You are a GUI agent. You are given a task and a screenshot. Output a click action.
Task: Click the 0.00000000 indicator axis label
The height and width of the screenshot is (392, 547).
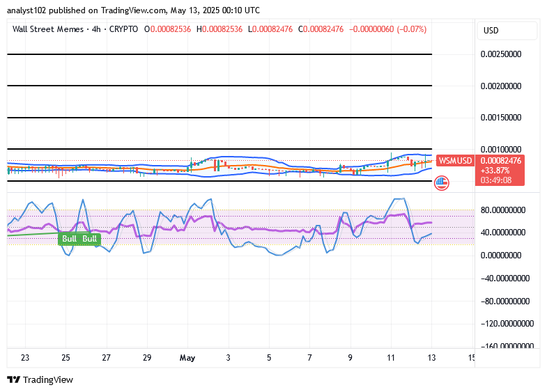501,256
